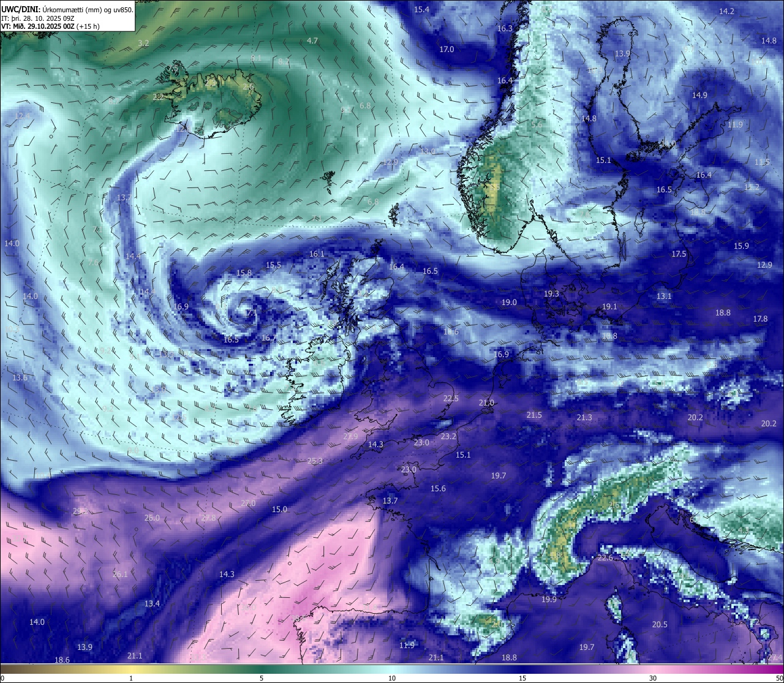Click the 3.2 value near Greenland
Viewport: 784px width, 683px height.
143,43
